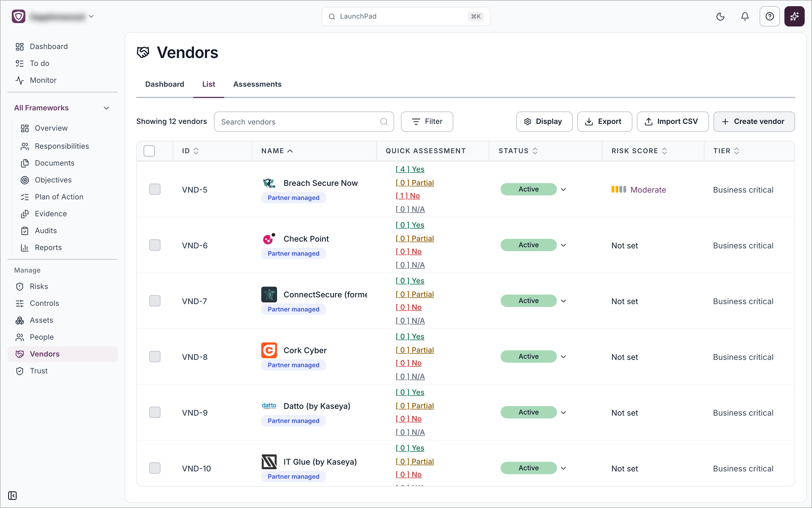This screenshot has height=508, width=812.
Task: Check the select-all vendors header checkbox
Action: [x=149, y=151]
